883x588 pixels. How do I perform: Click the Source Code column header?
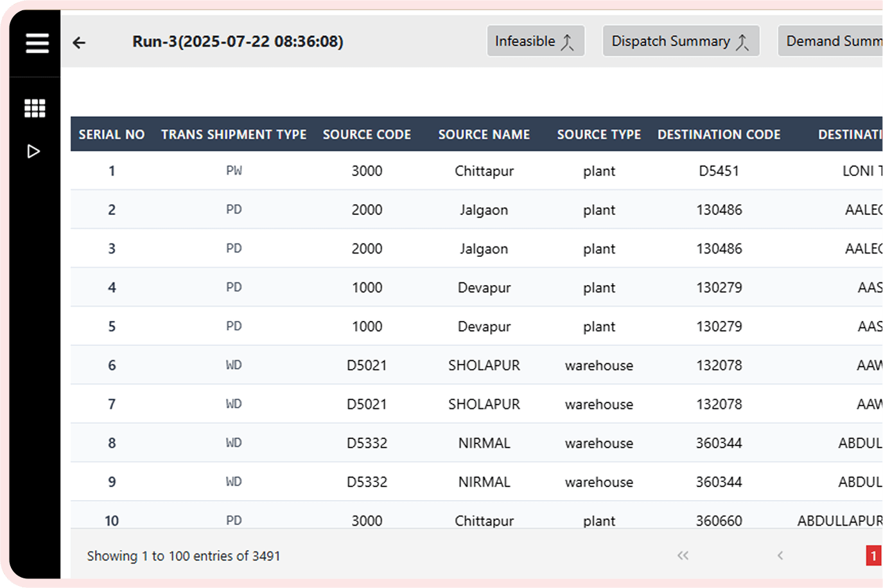(367, 135)
